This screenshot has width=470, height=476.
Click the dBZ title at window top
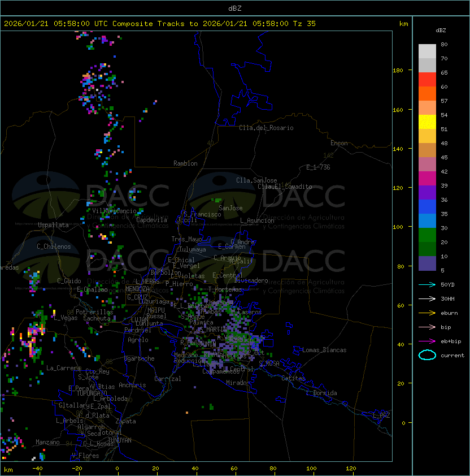click(x=235, y=8)
